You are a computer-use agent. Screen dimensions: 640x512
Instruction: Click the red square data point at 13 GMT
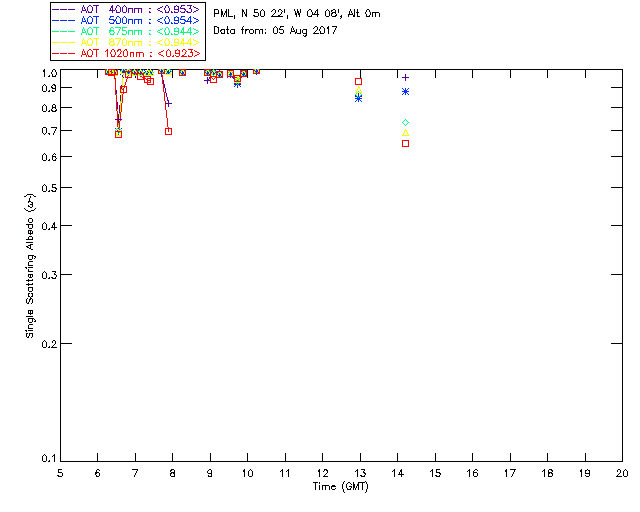[358, 81]
